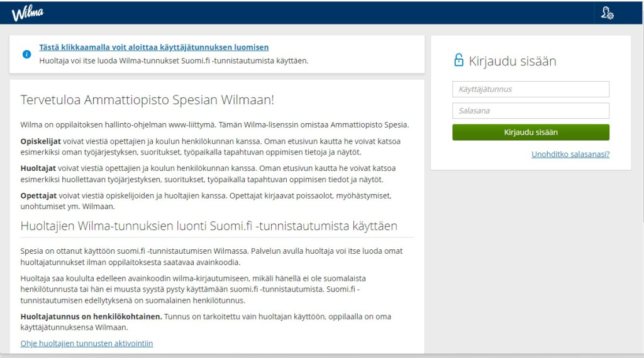The height and width of the screenshot is (358, 644).
Task: Click paragraph starting 'Huoltaja saa koululta edelleen'
Action: coord(193,289)
